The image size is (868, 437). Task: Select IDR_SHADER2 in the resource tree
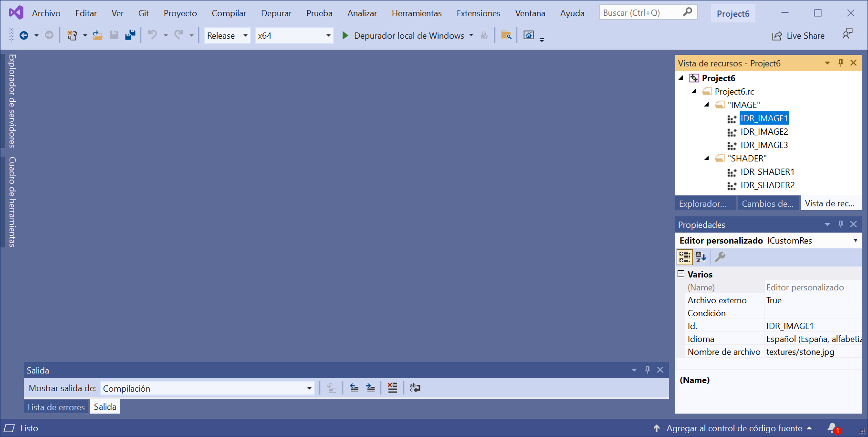[767, 185]
